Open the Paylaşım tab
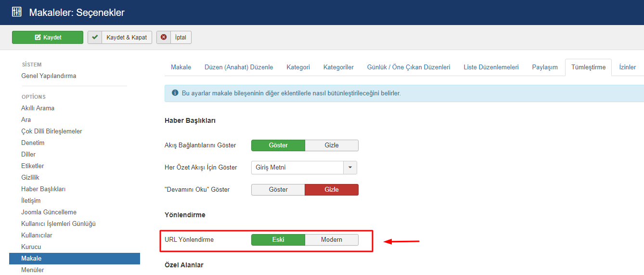Image resolution: width=644 pixels, height=275 pixels. 544,67
